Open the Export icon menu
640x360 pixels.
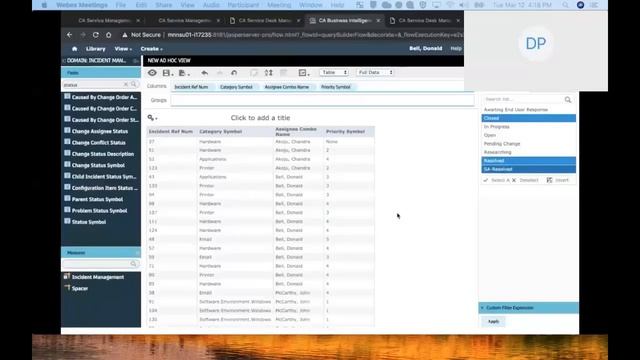(x=183, y=73)
